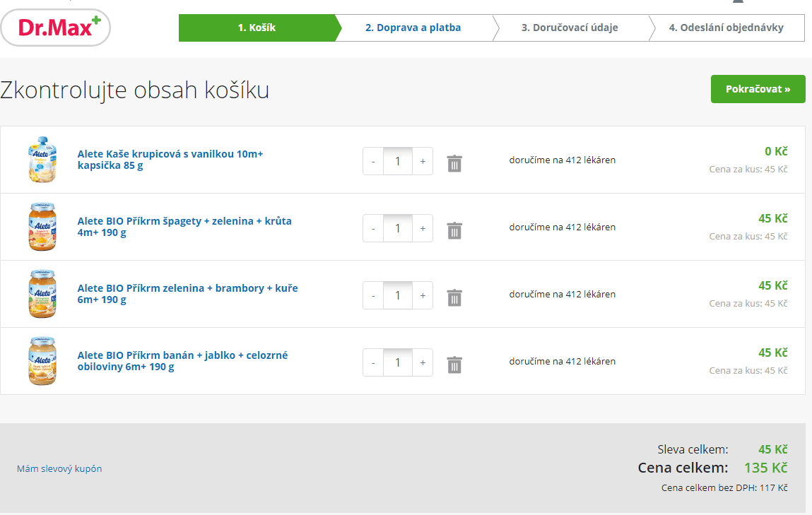The height and width of the screenshot is (515, 812).
Task: Open Alete BIO Příkrm zelenina brambory kuře
Action: coord(187,293)
